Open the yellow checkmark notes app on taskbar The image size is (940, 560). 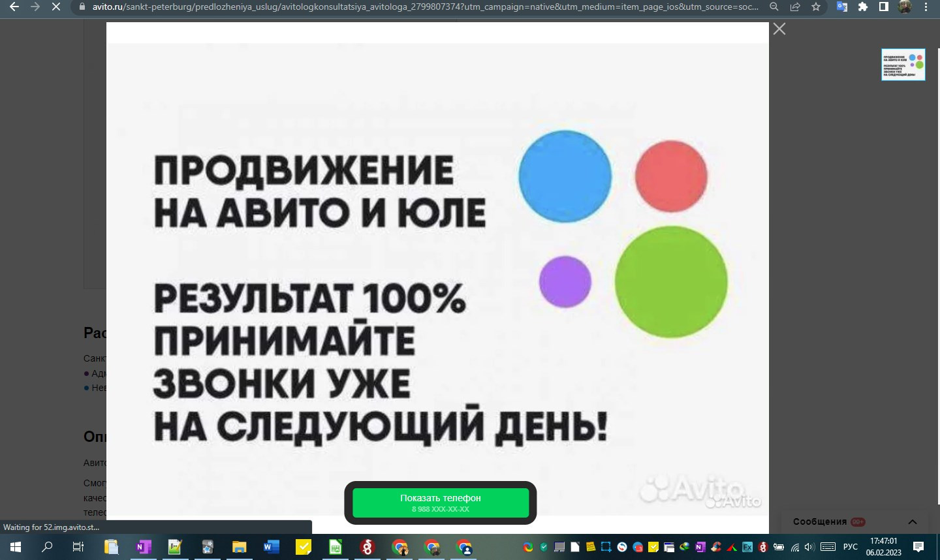(303, 547)
